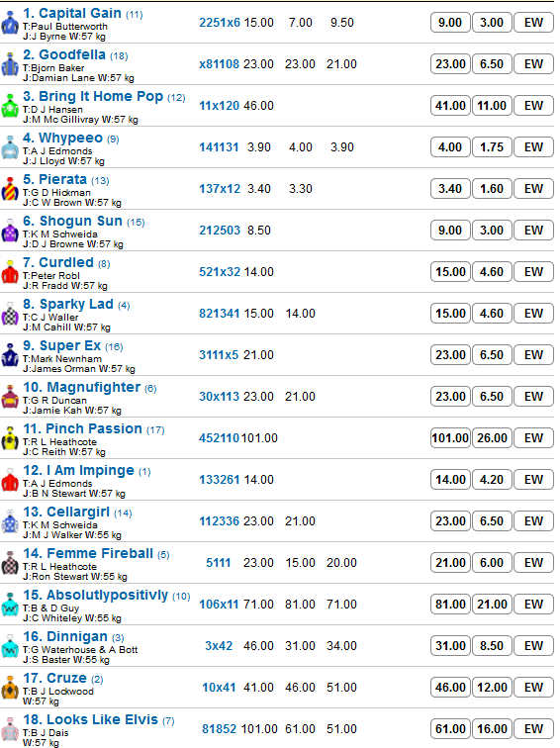Choose EW bet for Magnufighter
Image resolution: width=560 pixels, height=748 pixels.
click(x=533, y=397)
